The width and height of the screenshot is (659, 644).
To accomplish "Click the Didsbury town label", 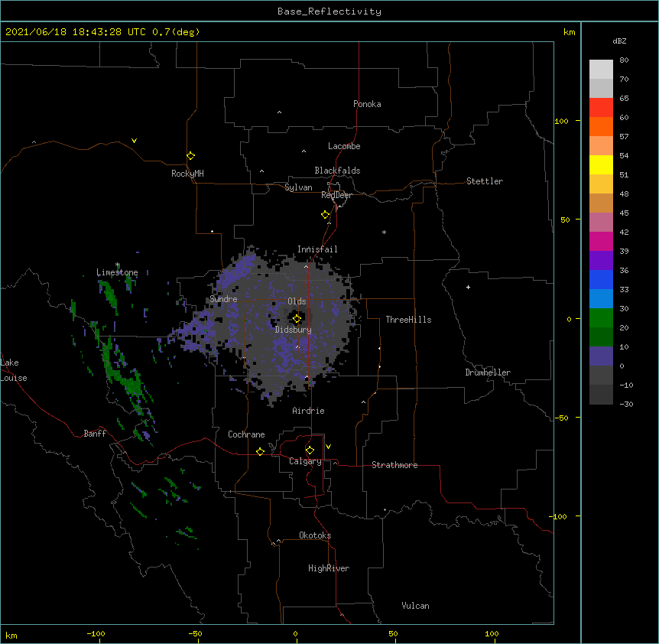I will [x=294, y=330].
